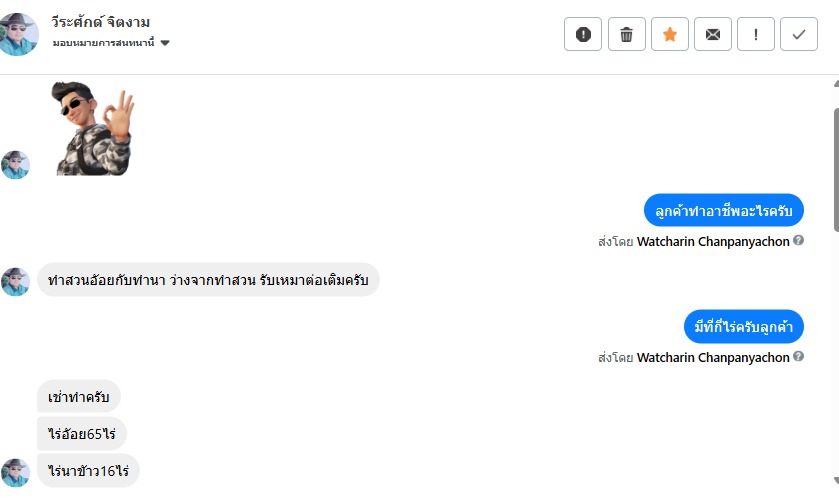This screenshot has height=498, width=839.
Task: Click the contact name วีระศักดิ์ จิตงาม
Action: [100, 22]
